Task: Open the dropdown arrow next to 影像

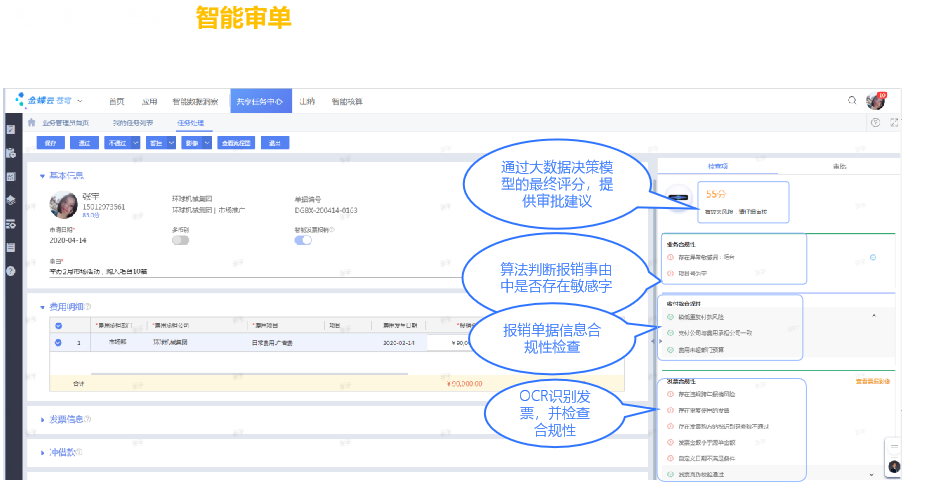Action: coord(207,143)
